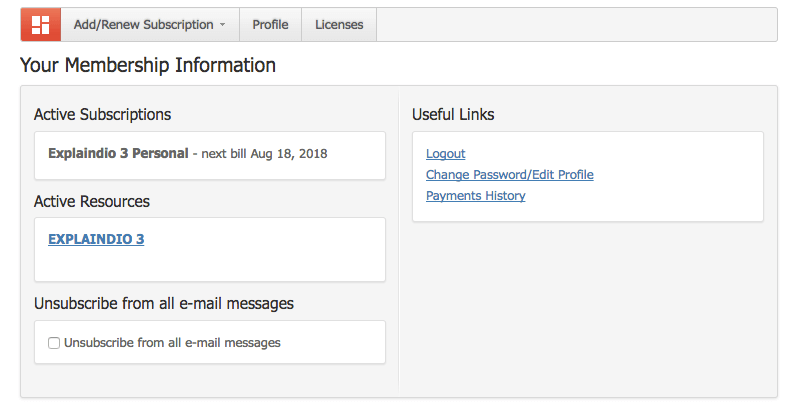Click the Logout link

[x=445, y=154]
